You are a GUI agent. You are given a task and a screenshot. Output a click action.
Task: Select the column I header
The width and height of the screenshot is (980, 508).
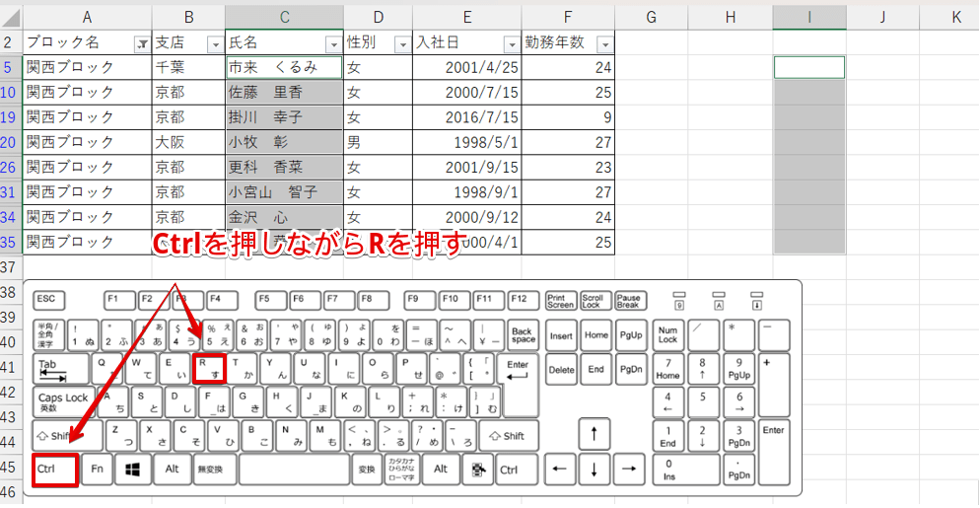pos(808,17)
